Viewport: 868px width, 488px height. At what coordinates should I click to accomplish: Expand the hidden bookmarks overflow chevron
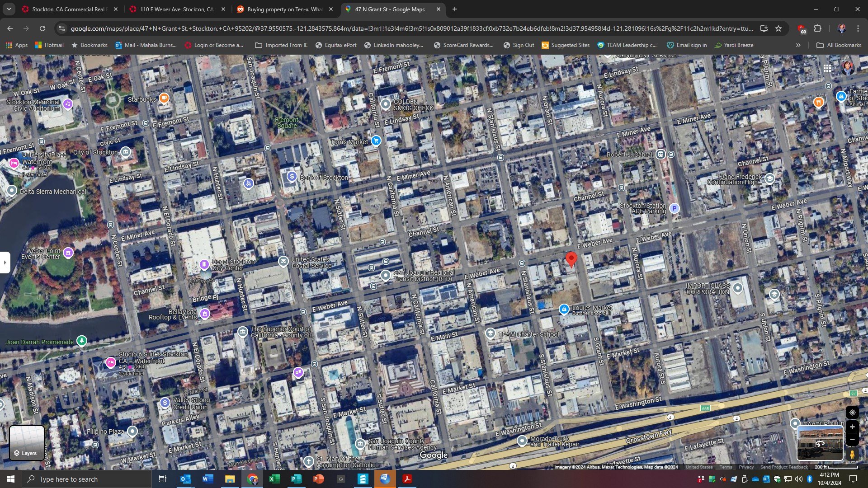tap(798, 45)
